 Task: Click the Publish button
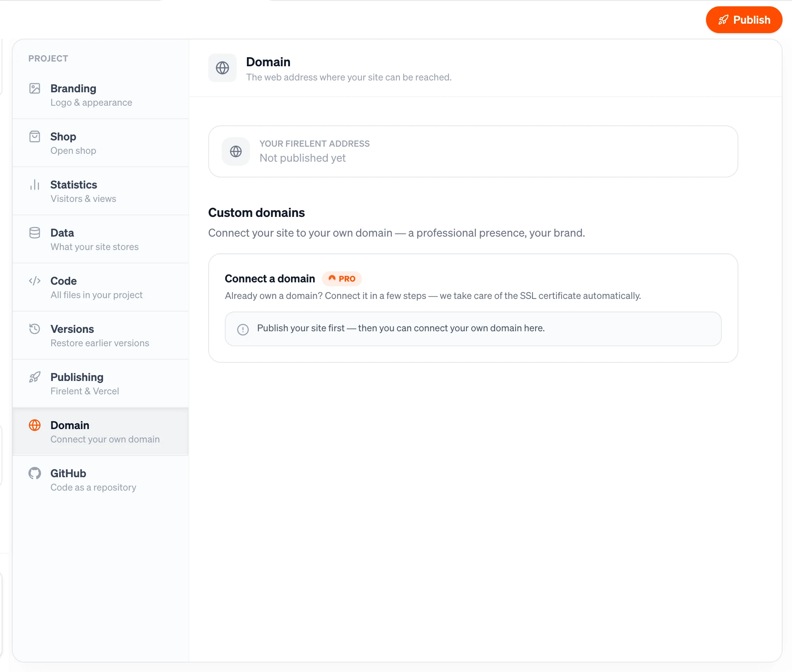pyautogui.click(x=744, y=20)
